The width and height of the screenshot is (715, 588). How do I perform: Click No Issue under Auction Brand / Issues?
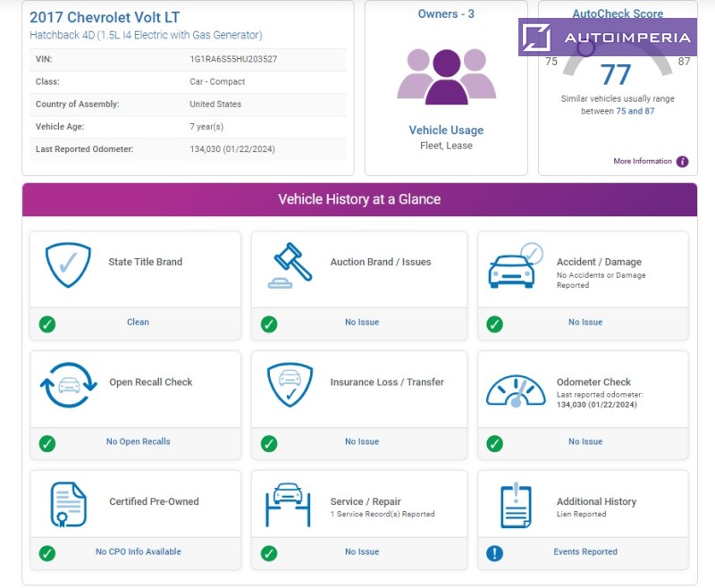coord(362,322)
